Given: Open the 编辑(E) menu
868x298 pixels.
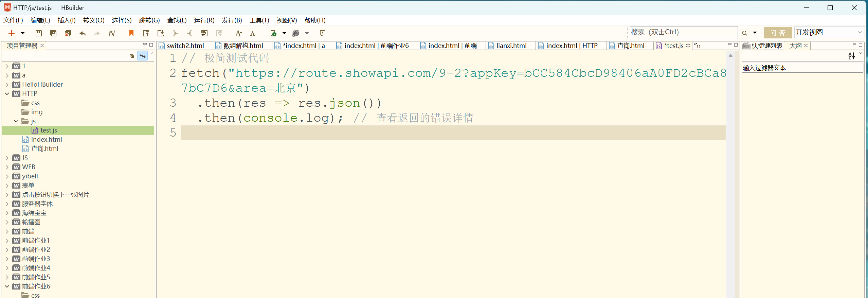Looking at the screenshot, I should (x=40, y=20).
